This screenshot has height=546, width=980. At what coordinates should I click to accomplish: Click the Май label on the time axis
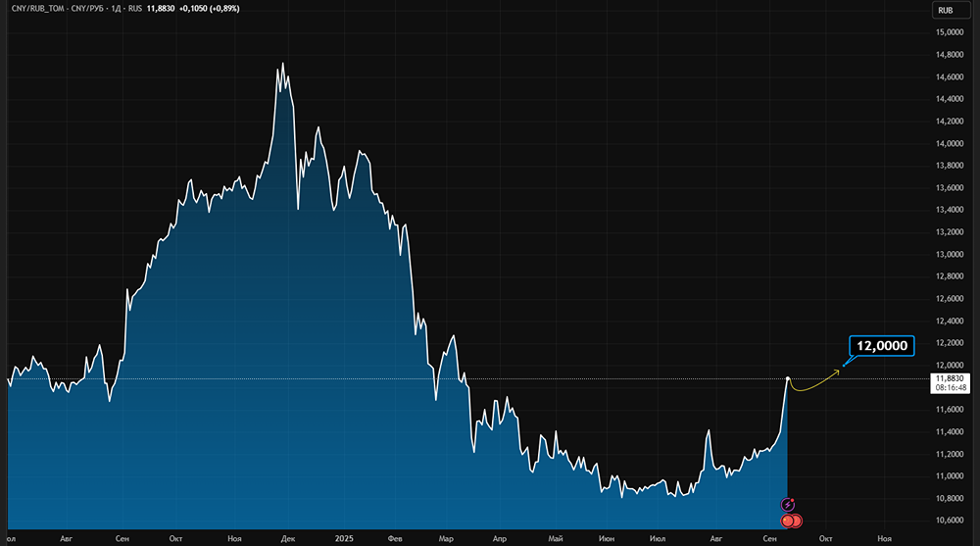coord(555,538)
